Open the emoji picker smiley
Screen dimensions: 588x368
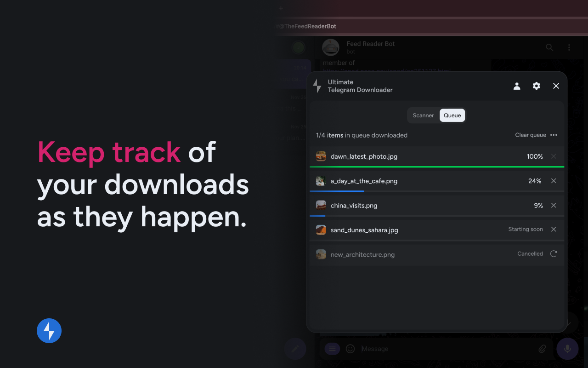pyautogui.click(x=351, y=349)
